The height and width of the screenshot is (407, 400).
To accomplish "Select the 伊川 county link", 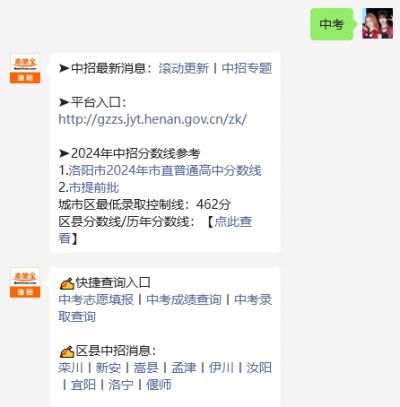I will click(221, 368).
